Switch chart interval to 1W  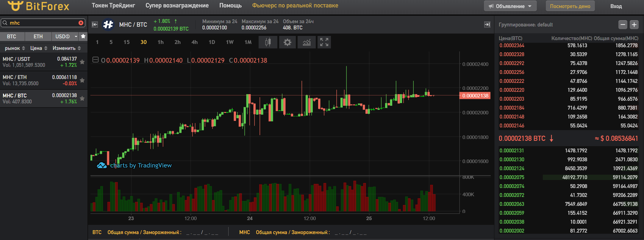[230, 42]
